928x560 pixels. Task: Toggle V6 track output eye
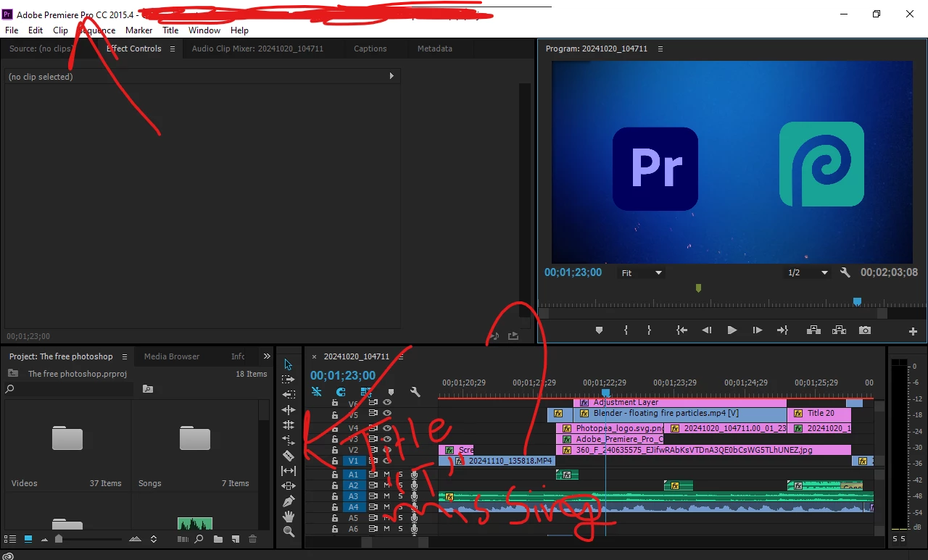[387, 403]
